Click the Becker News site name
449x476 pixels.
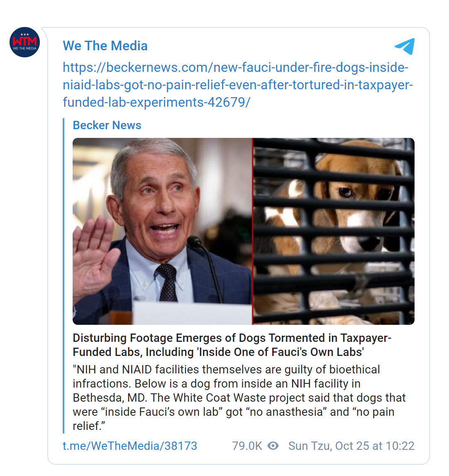pos(107,125)
